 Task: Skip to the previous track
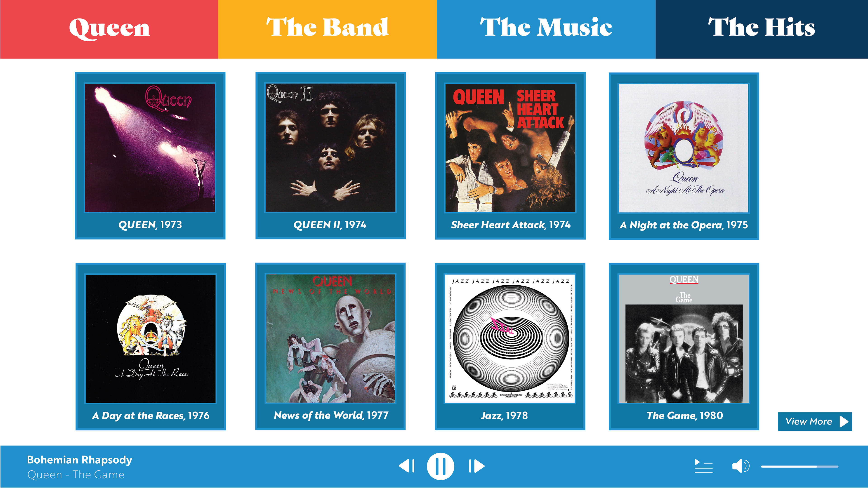406,466
